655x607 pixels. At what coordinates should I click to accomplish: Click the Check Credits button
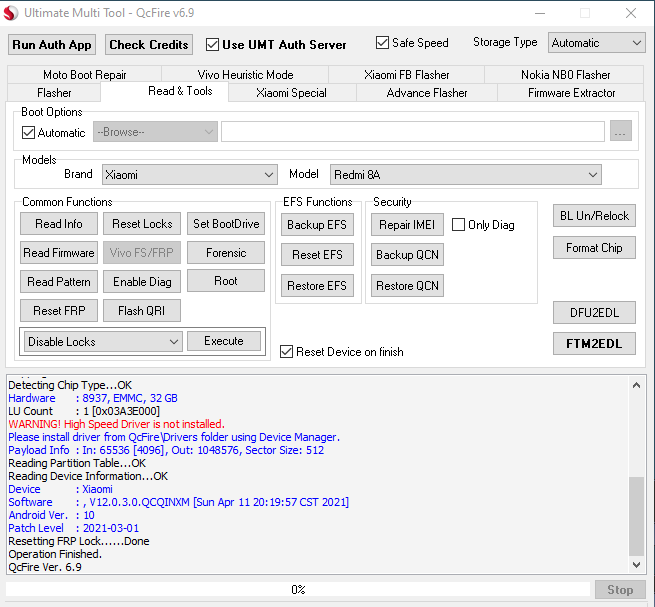click(149, 45)
